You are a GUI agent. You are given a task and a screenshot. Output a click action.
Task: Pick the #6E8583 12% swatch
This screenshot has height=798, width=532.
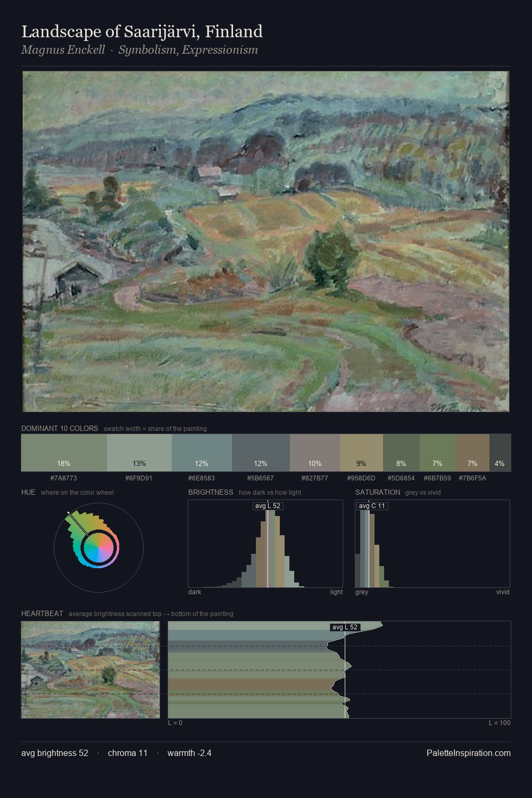click(x=202, y=453)
